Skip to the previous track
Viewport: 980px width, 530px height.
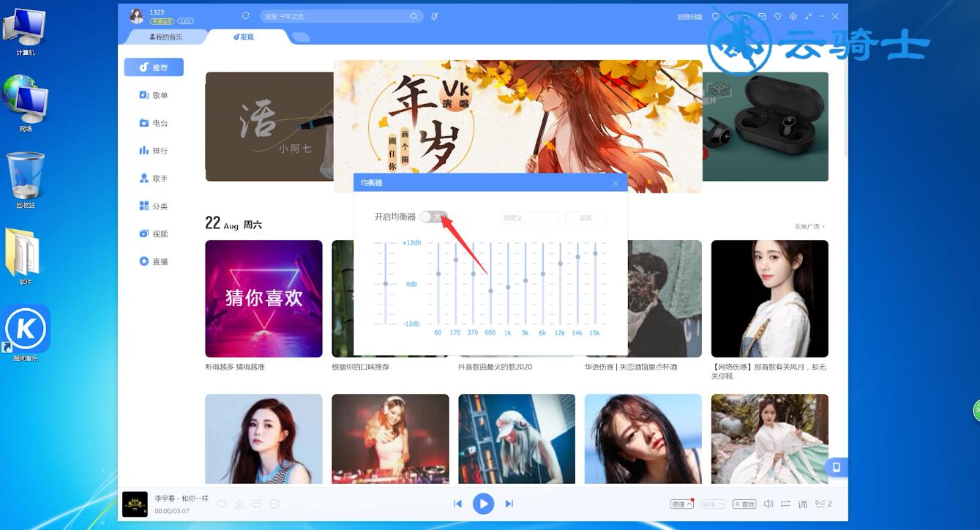pos(458,504)
